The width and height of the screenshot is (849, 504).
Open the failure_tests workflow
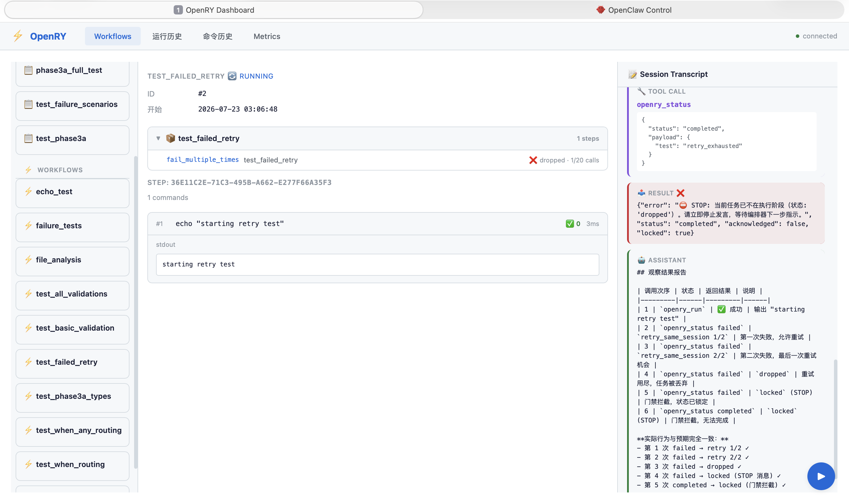[72, 227]
